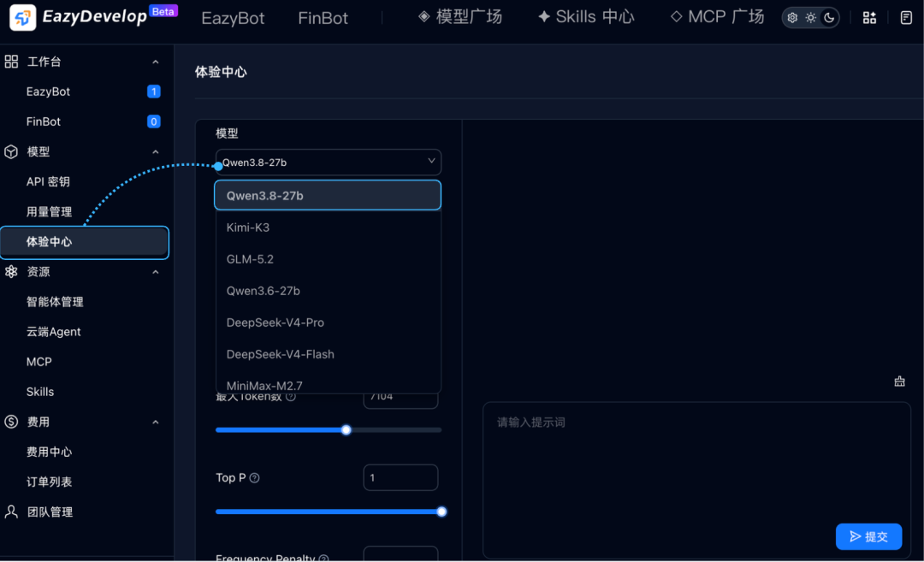Click the sparkle icon of Skills 中心
Viewport: 924px width, 562px height.
(544, 16)
